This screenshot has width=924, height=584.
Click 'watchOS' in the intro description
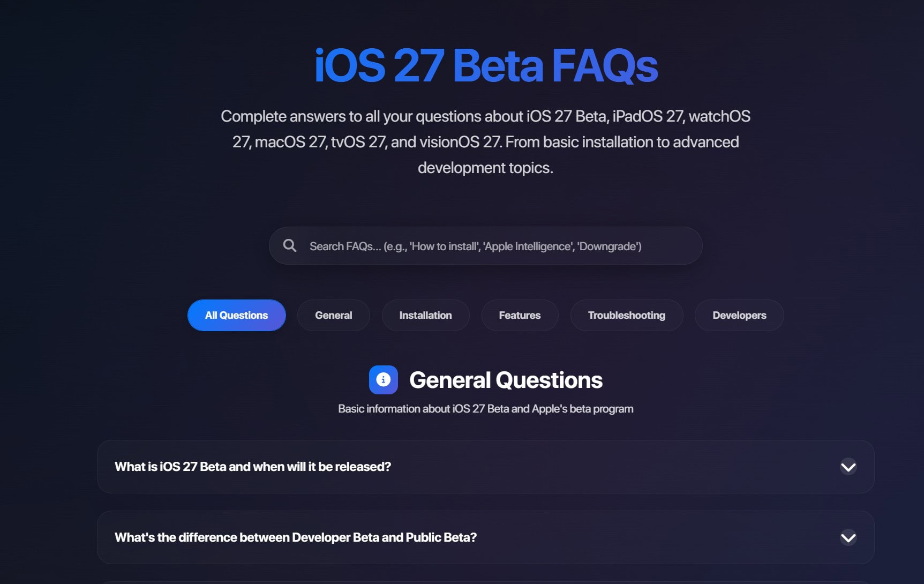click(x=719, y=116)
